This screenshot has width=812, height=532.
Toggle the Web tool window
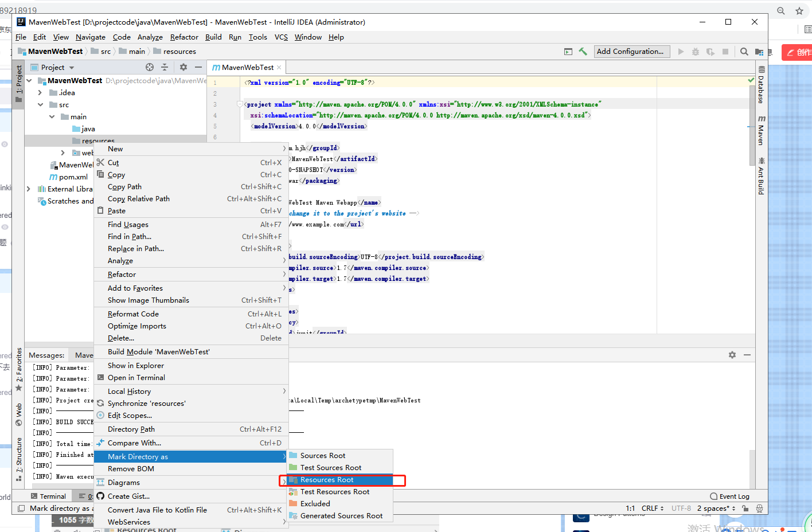[19, 415]
